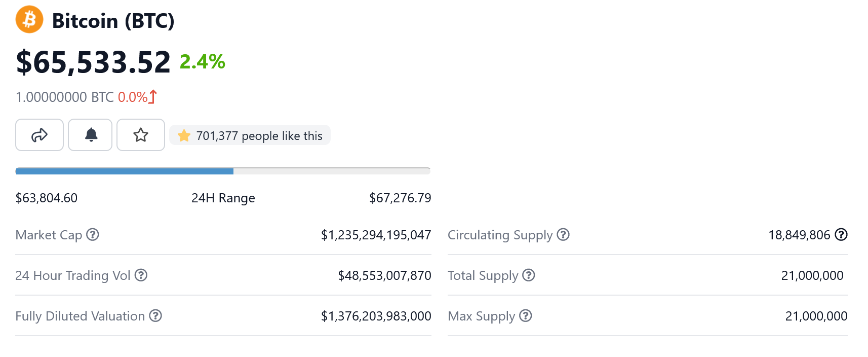Click the 24 Hour Trading Vol help icon

pos(141,275)
